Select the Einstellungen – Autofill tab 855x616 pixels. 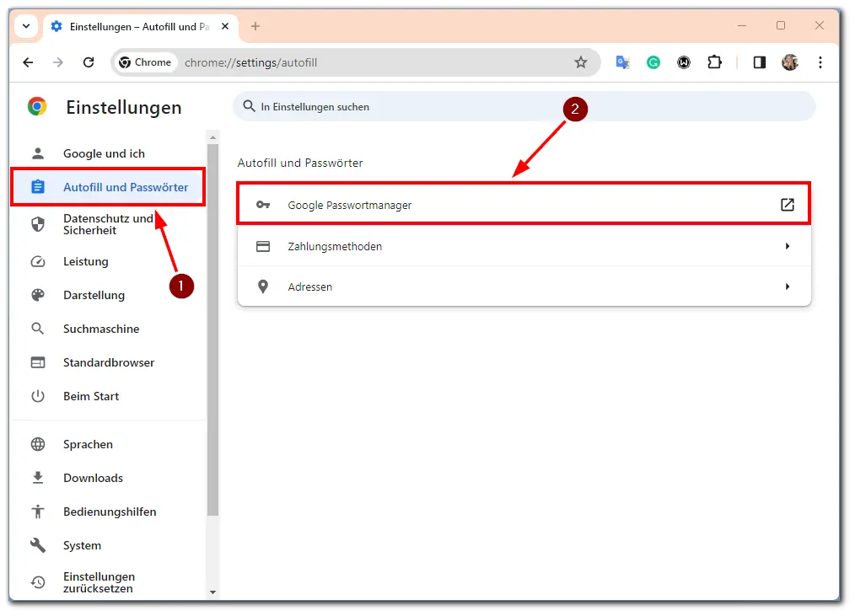tap(141, 27)
